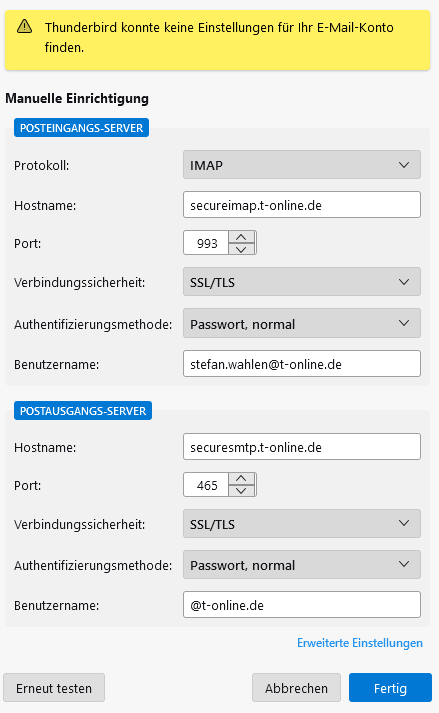The image size is (439, 713).
Task: Click the warning triangle icon in the yellow banner
Action: (x=24, y=27)
